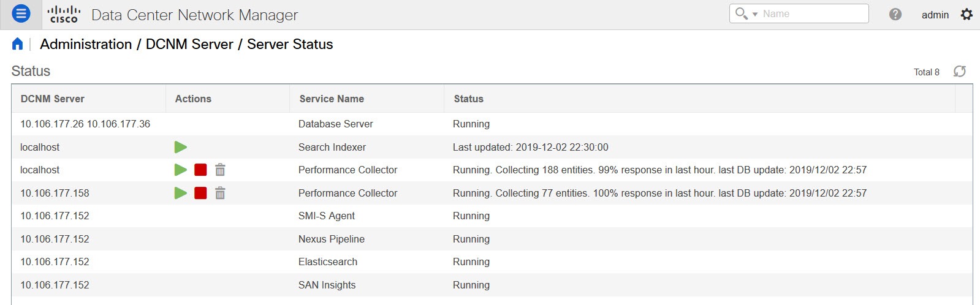The image size is (980, 305).
Task: Go to the home page icon
Action: pyautogui.click(x=17, y=44)
